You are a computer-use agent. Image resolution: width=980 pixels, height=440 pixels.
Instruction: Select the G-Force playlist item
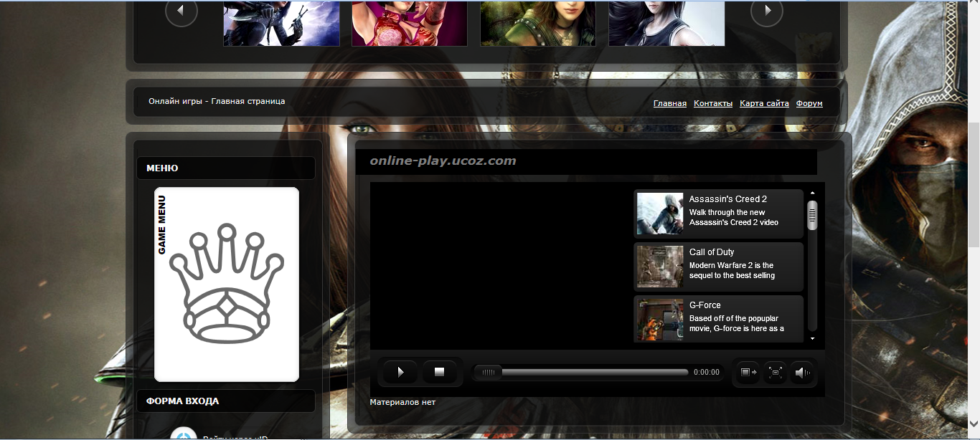click(x=718, y=320)
